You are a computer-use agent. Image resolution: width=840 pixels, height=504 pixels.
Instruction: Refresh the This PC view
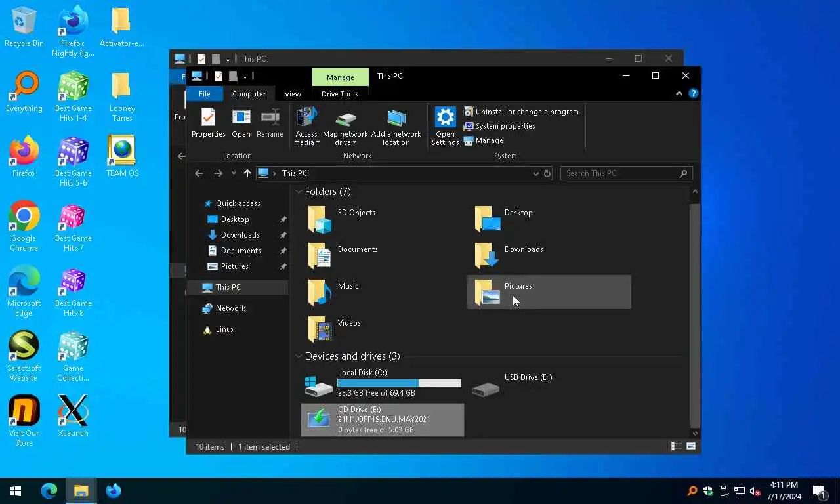click(x=547, y=173)
